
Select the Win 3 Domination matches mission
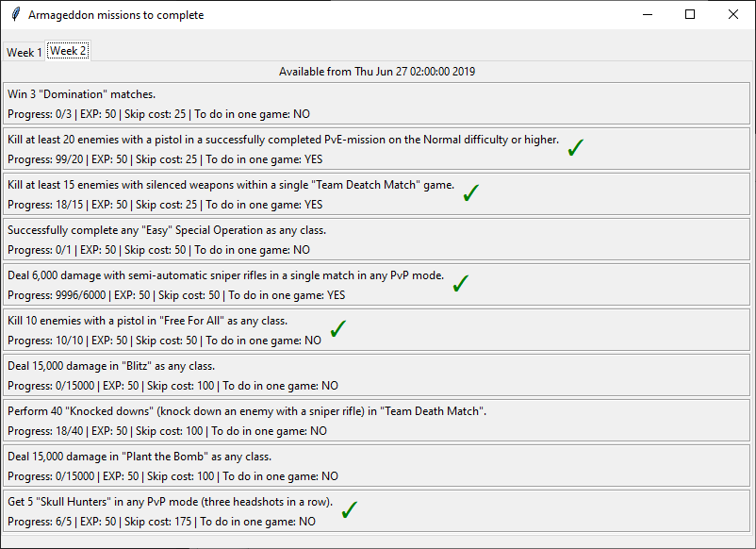[376, 104]
